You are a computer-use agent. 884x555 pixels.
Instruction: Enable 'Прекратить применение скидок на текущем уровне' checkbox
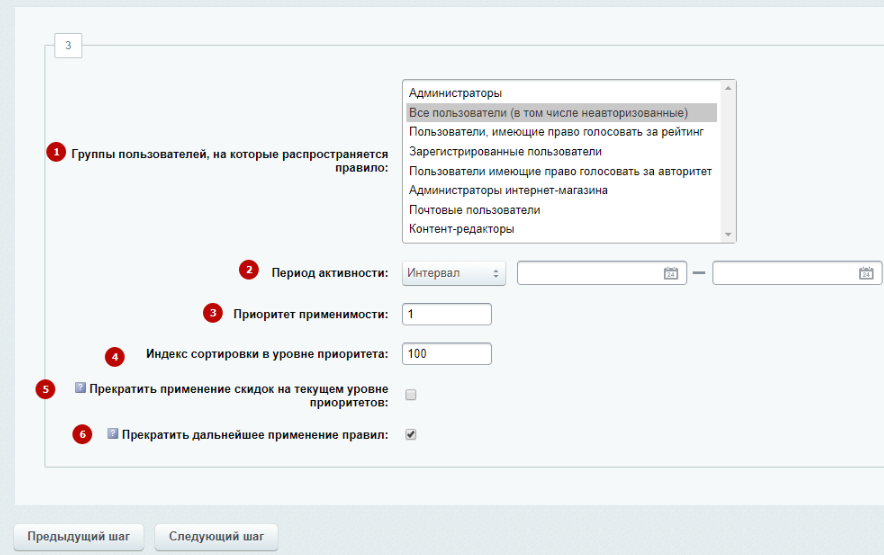(x=410, y=395)
